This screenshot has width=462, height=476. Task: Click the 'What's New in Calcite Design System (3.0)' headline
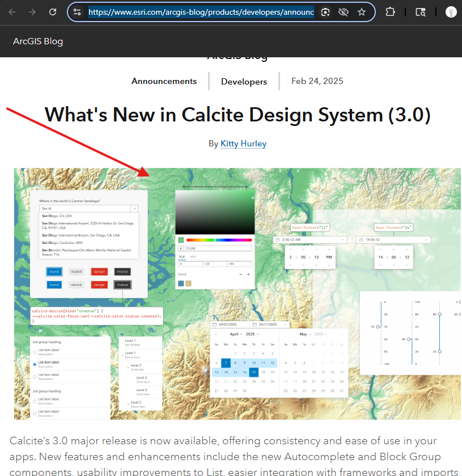(x=238, y=115)
